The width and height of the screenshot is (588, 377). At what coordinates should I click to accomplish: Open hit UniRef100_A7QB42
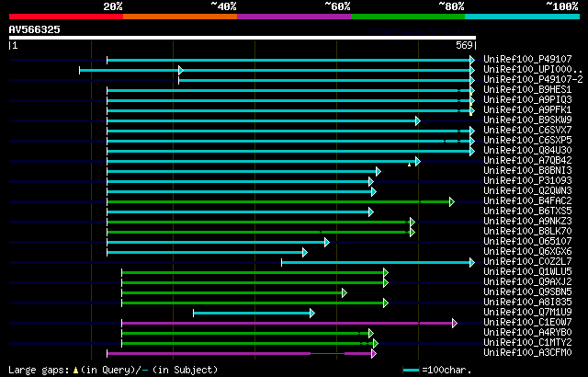click(x=527, y=161)
